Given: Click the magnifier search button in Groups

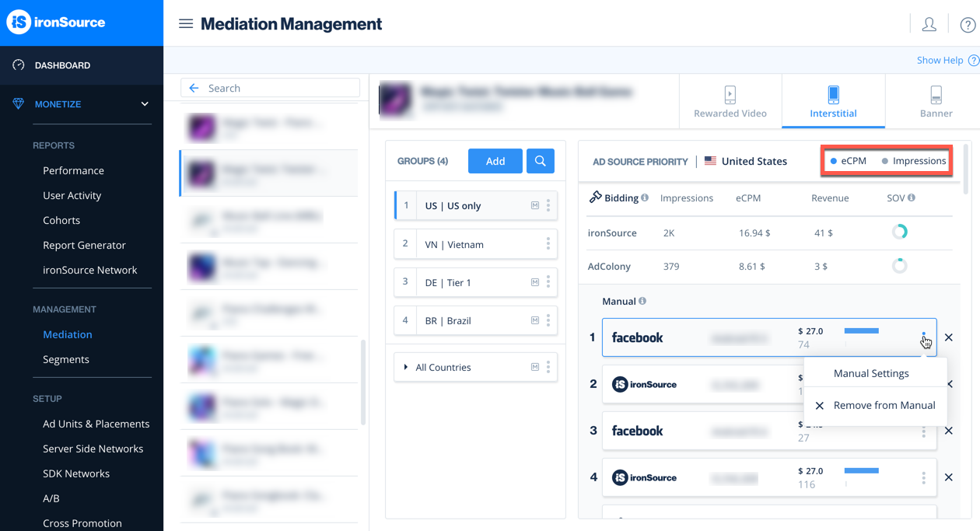Looking at the screenshot, I should [x=540, y=161].
